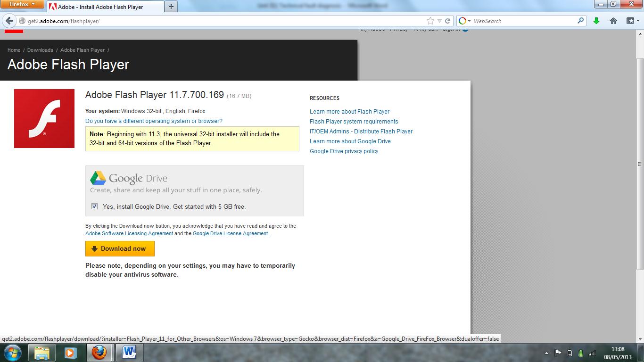Screen dimensions: 644x362
Task: Click the "RESOURCES" heading
Action: [324, 98]
